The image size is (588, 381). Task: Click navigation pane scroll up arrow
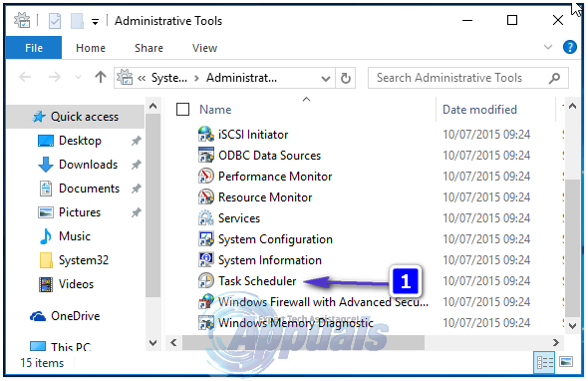point(152,107)
